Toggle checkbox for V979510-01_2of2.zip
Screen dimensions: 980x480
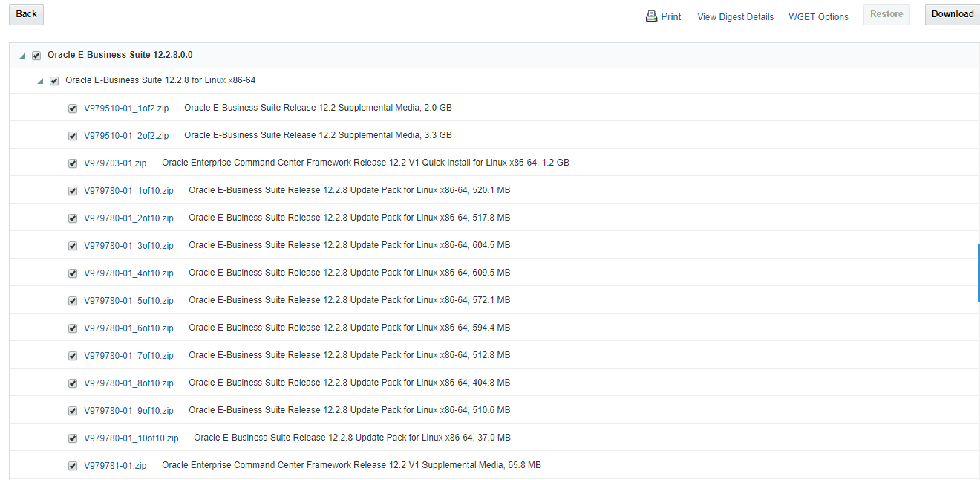[73, 136]
